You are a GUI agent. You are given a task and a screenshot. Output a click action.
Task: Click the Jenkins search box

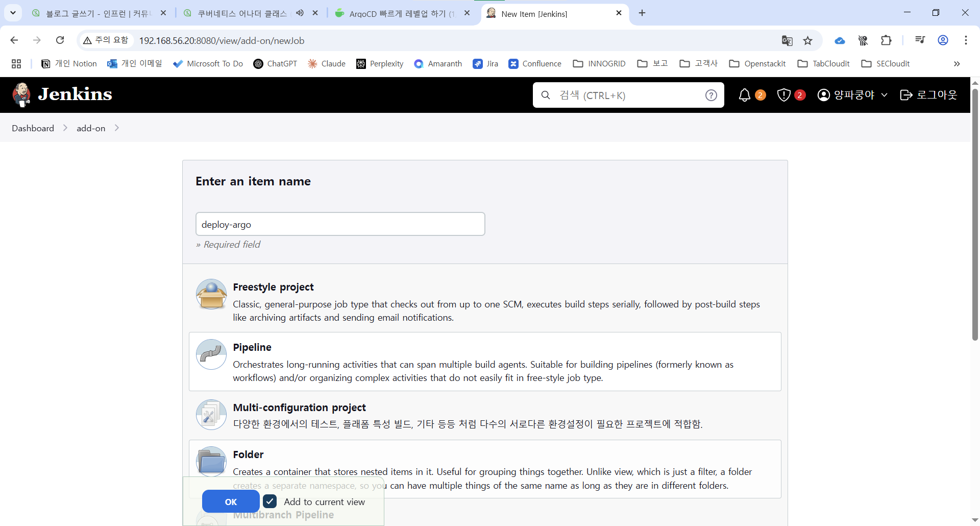[628, 95]
